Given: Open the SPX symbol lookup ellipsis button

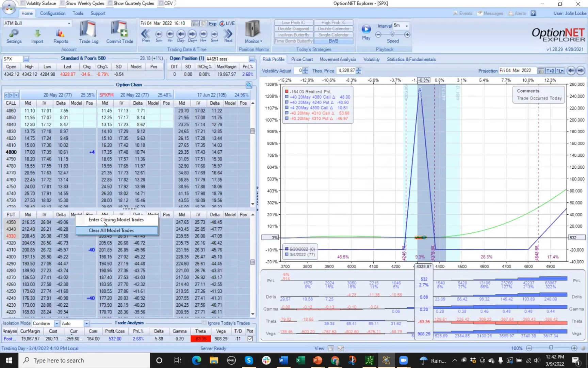Looking at the screenshot, I should pos(26,59).
